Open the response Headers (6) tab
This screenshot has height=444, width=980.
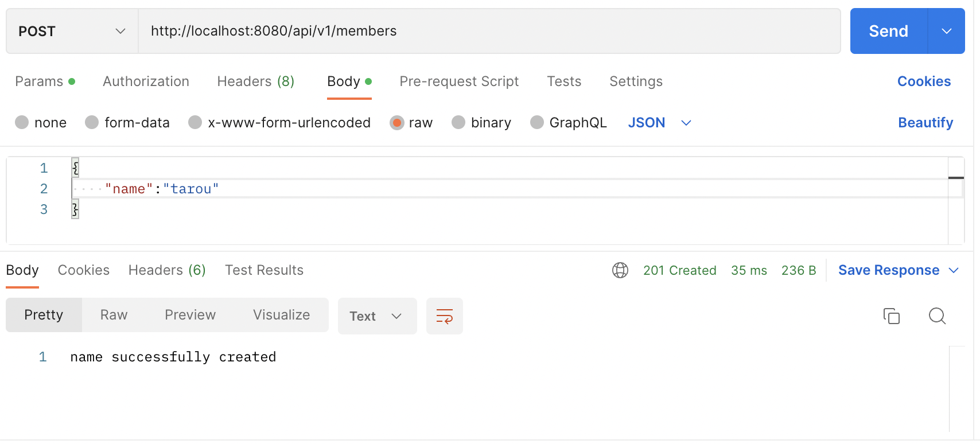pos(167,270)
